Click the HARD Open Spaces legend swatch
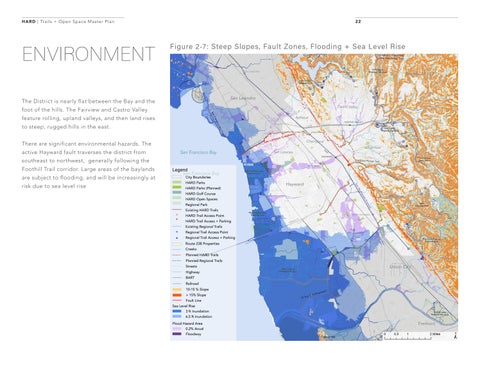480x371 pixels. (x=177, y=199)
